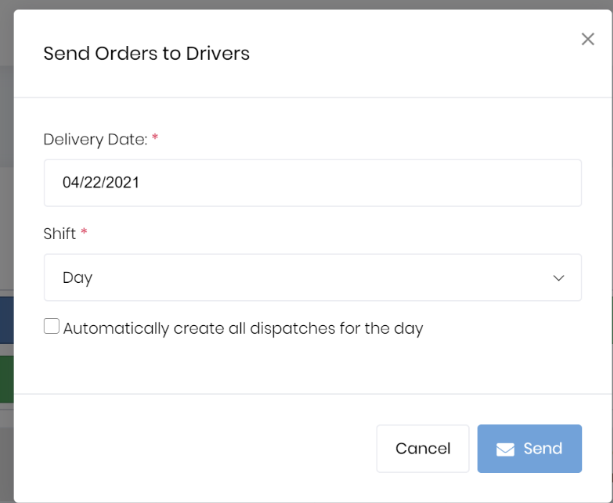Expand the Shift chevron arrow
613x503 pixels.
click(x=558, y=278)
